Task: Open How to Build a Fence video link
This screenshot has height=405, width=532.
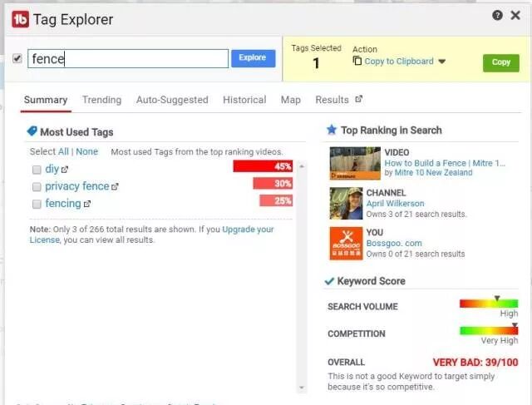Action: point(445,163)
